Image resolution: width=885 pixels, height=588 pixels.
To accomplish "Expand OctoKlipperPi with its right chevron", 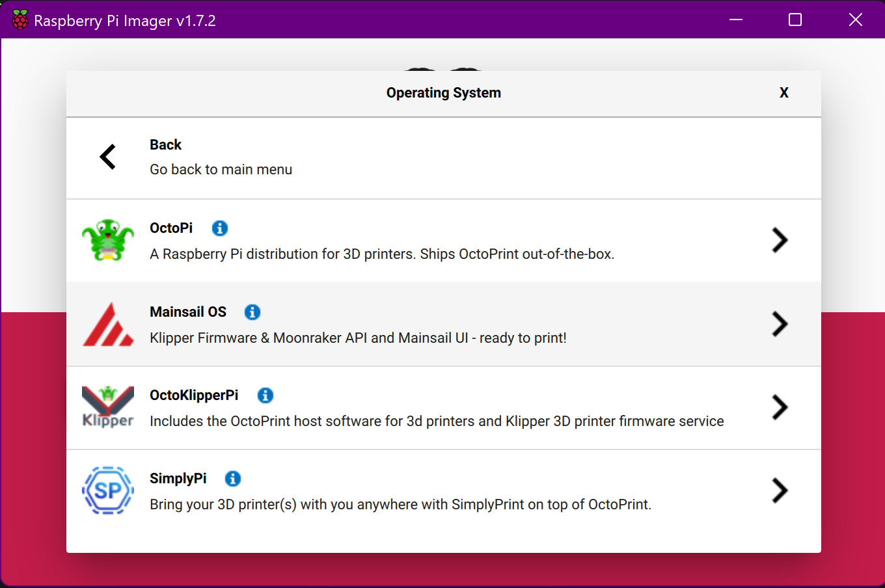I will coord(780,407).
